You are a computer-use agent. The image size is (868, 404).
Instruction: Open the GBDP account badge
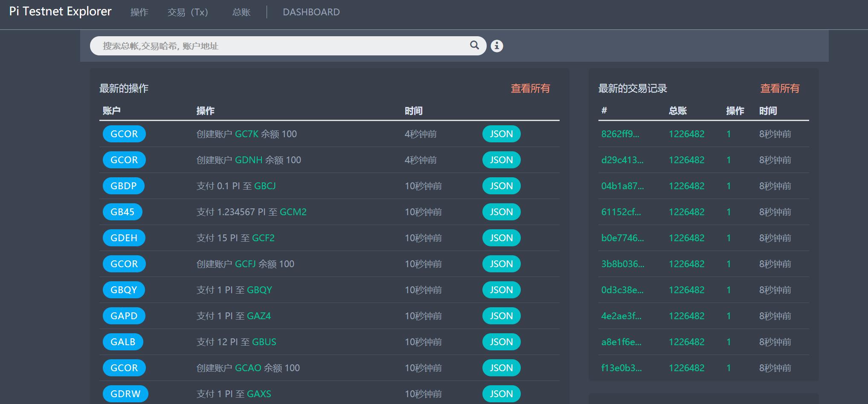pyautogui.click(x=124, y=186)
